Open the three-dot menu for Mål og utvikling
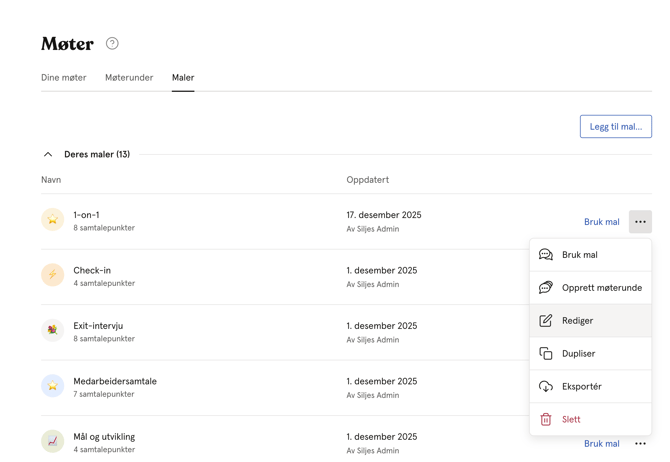This screenshot has width=670, height=462. click(640, 444)
